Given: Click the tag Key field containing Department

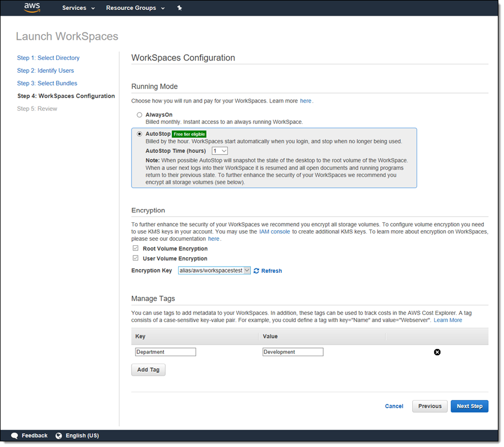Looking at the screenshot, I should pos(166,352).
